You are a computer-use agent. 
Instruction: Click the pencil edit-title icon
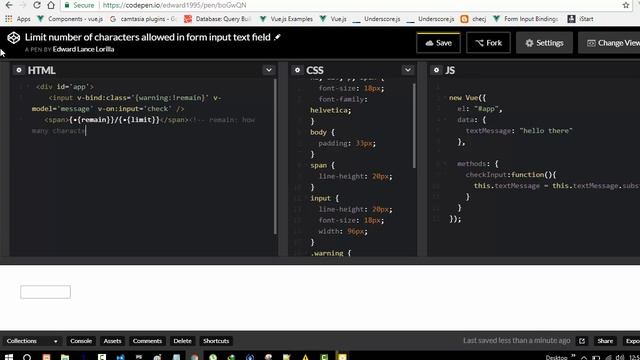[x=278, y=37]
